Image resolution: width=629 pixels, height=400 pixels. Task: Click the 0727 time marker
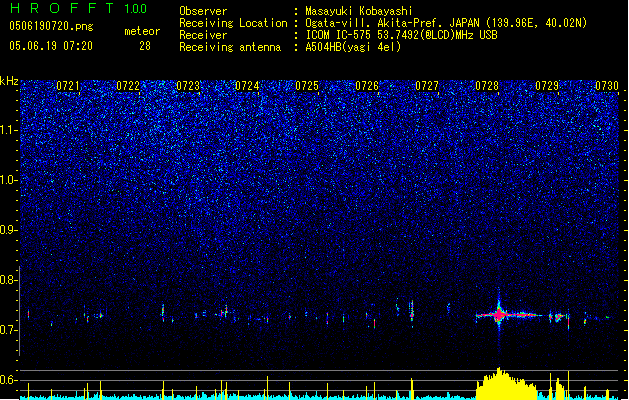[427, 86]
